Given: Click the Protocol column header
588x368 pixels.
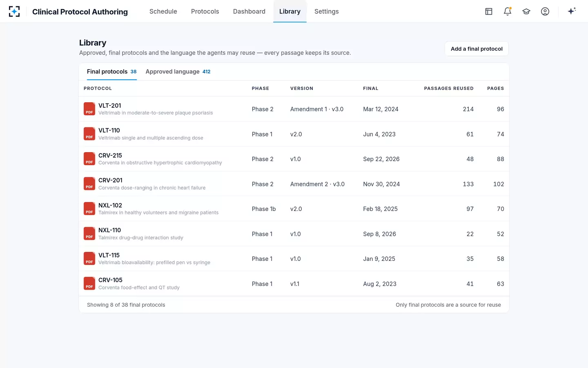Looking at the screenshot, I should [x=98, y=88].
